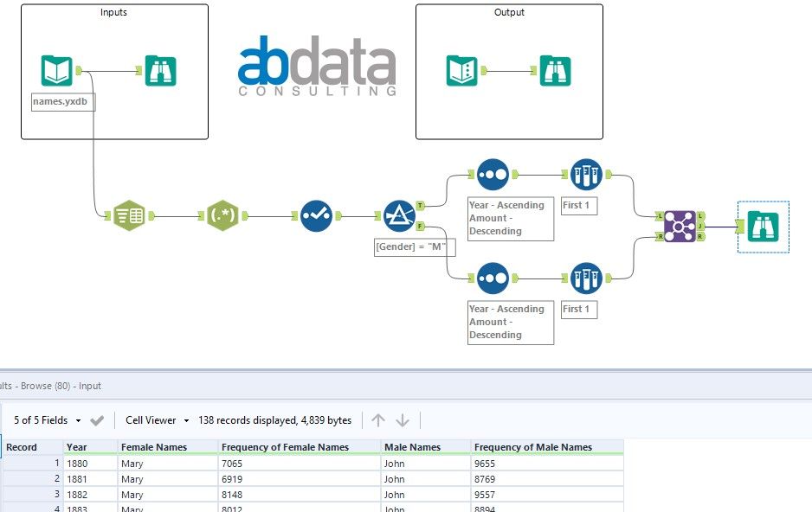Click the Male Names column header
812x512 pixels.
click(x=426, y=447)
